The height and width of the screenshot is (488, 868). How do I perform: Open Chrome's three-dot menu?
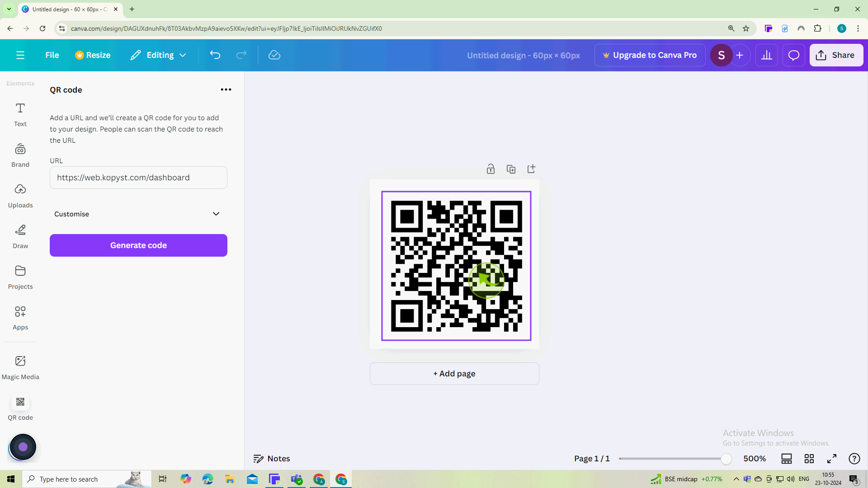pyautogui.click(x=858, y=28)
